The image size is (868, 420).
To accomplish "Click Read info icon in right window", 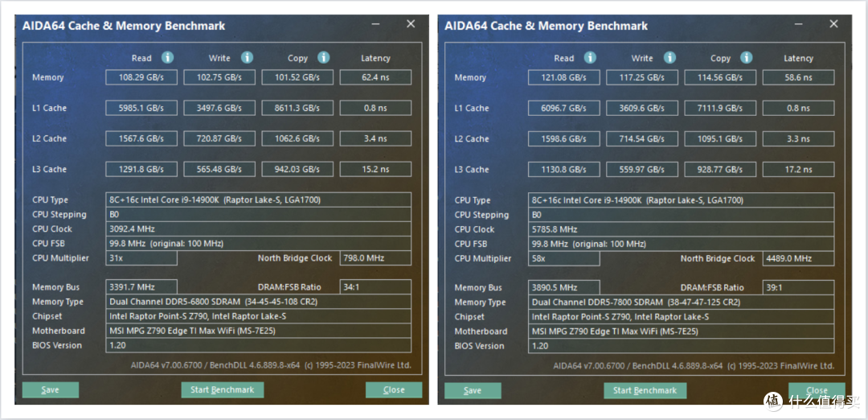I will [590, 58].
